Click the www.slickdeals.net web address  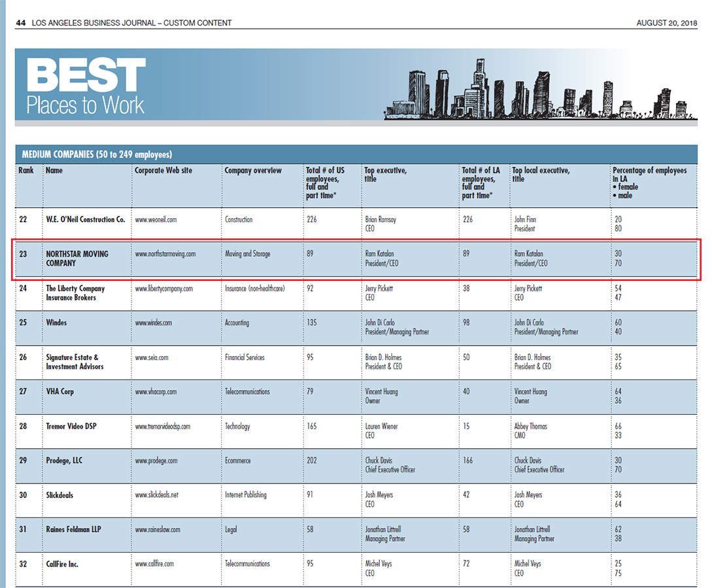[x=156, y=495]
